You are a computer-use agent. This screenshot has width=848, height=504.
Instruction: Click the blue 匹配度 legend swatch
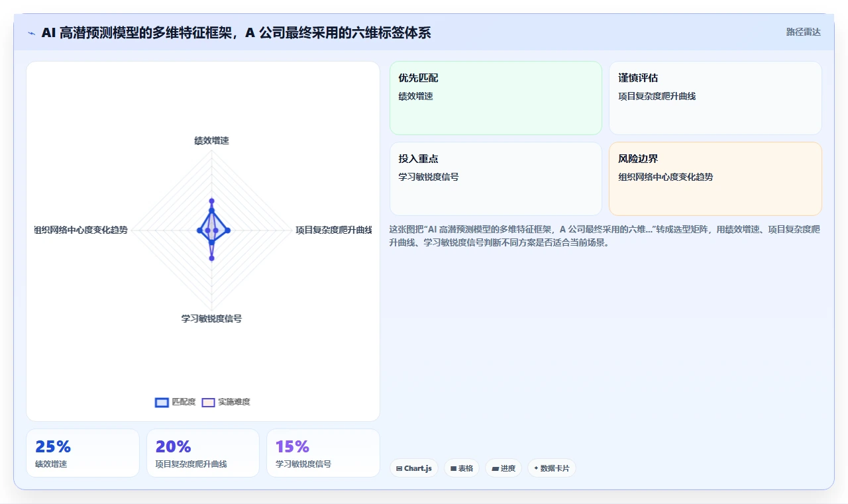(162, 402)
